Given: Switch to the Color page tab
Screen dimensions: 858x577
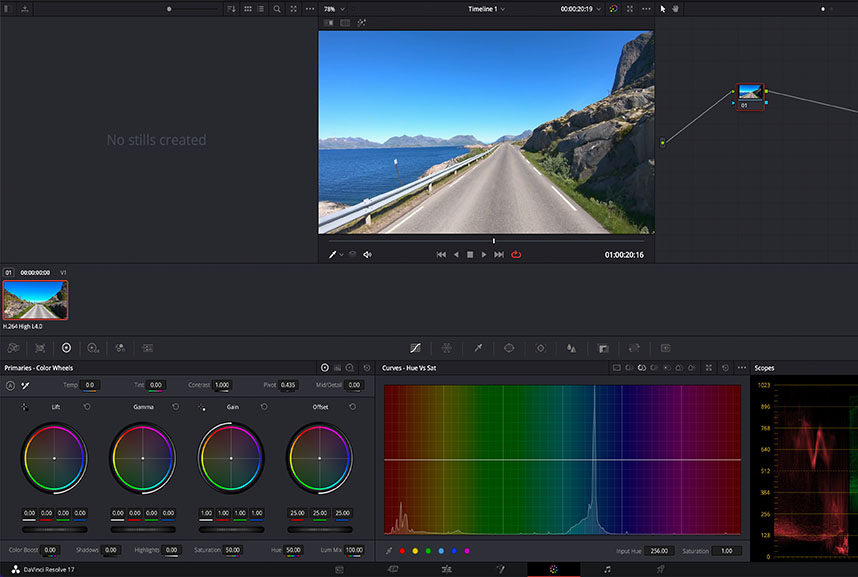Looking at the screenshot, I should (553, 569).
